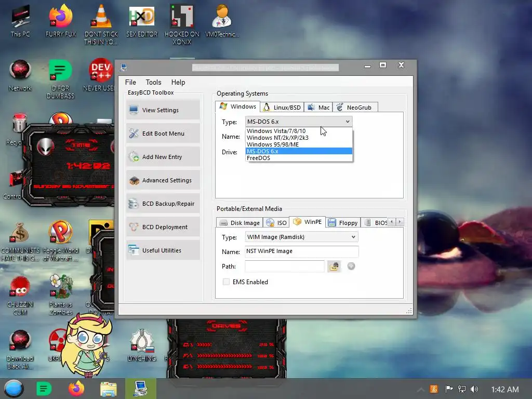Click the EasyBCD title bar icon
Viewport: 532px width, 399px height.
click(x=123, y=67)
